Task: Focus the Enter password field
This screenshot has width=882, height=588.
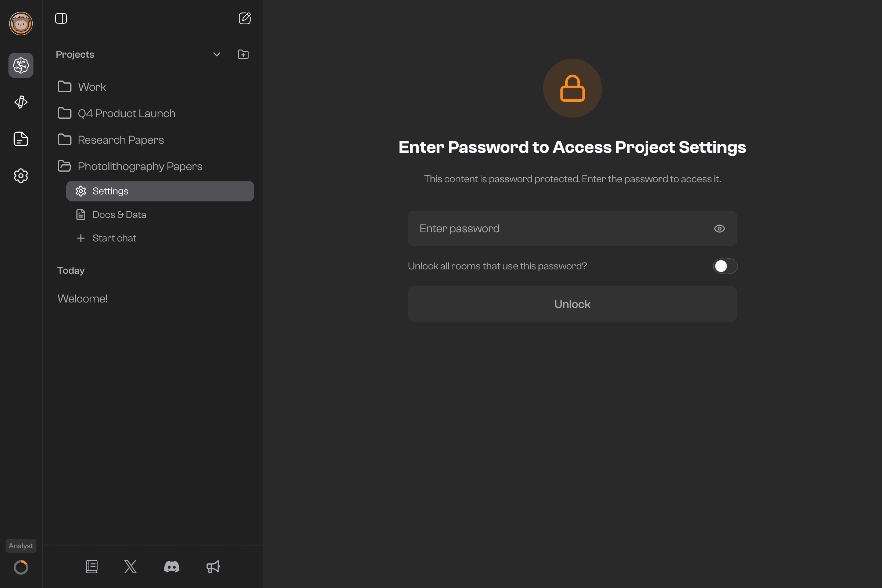Action: pyautogui.click(x=572, y=229)
